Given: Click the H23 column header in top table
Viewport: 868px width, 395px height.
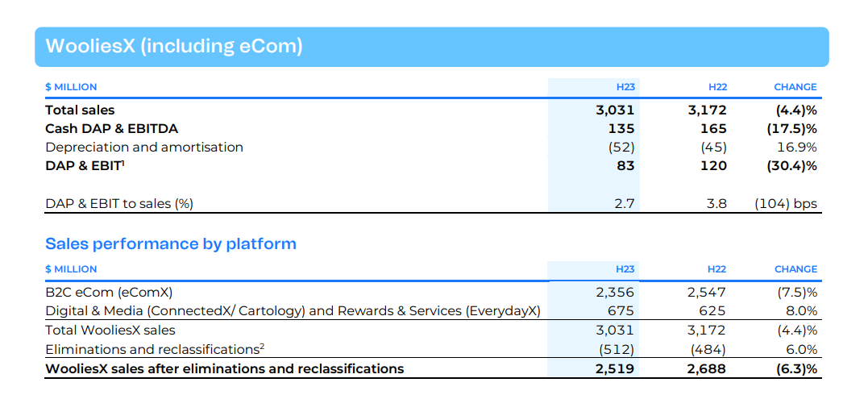Looking at the screenshot, I should pos(625,87).
